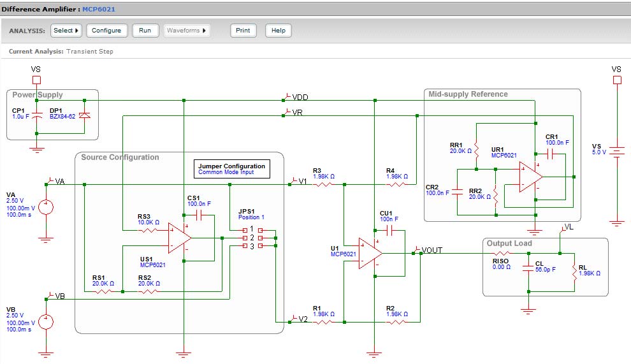Click the Configure button
The image size is (631, 364).
tap(106, 31)
